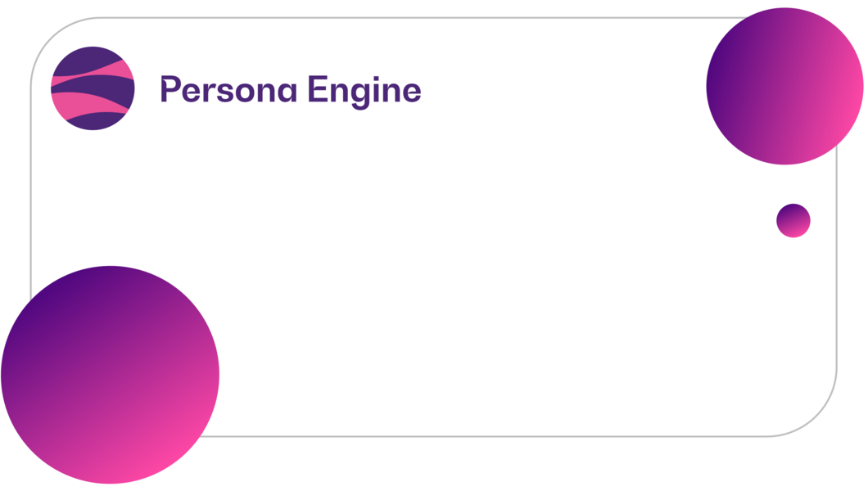
Task: Select the word "Engine" in the title
Action: pyautogui.click(x=364, y=92)
